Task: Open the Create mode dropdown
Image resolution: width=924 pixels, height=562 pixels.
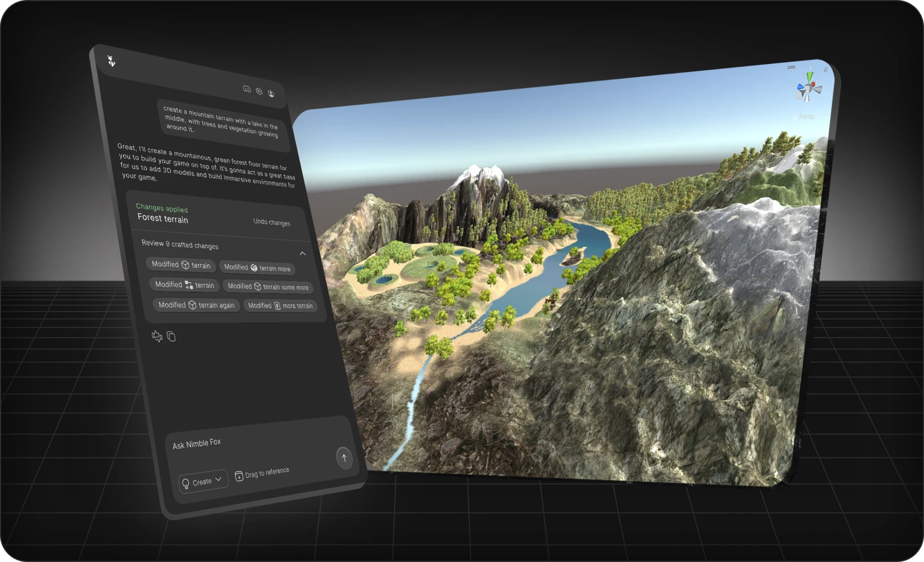Action: pyautogui.click(x=204, y=482)
